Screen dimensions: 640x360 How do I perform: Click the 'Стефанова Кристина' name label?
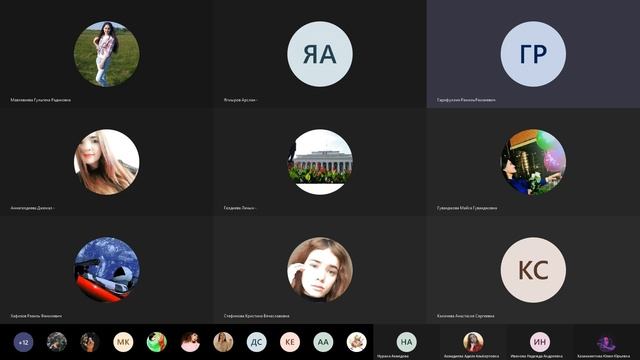pyautogui.click(x=256, y=316)
